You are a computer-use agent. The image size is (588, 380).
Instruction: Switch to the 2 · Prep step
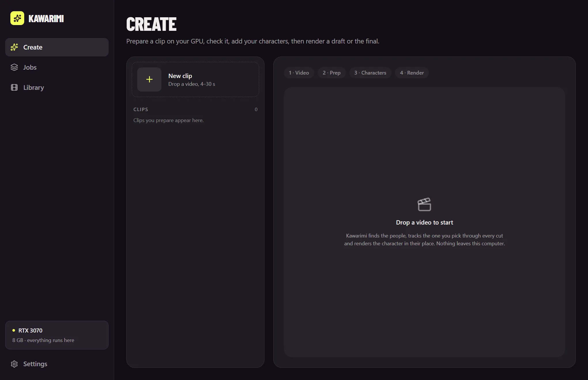point(331,73)
